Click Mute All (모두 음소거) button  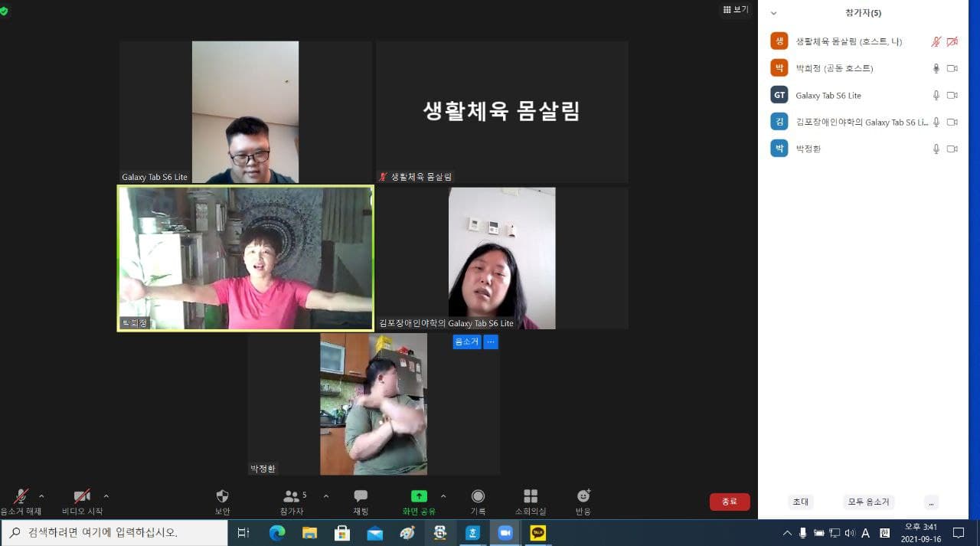click(868, 502)
